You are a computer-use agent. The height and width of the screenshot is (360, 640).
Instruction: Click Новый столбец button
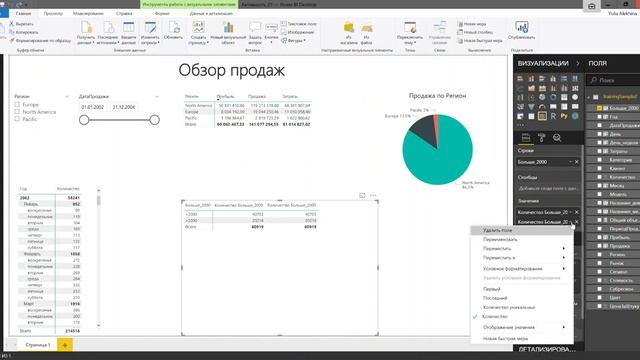pos(475,32)
